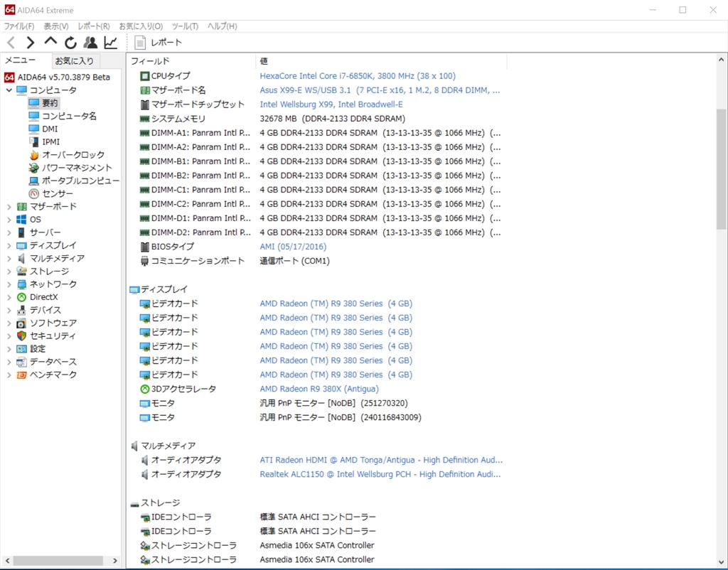Open AMD Radeon R9 380X (Antigua) link
Screen dimensions: 728x570
click(319, 389)
